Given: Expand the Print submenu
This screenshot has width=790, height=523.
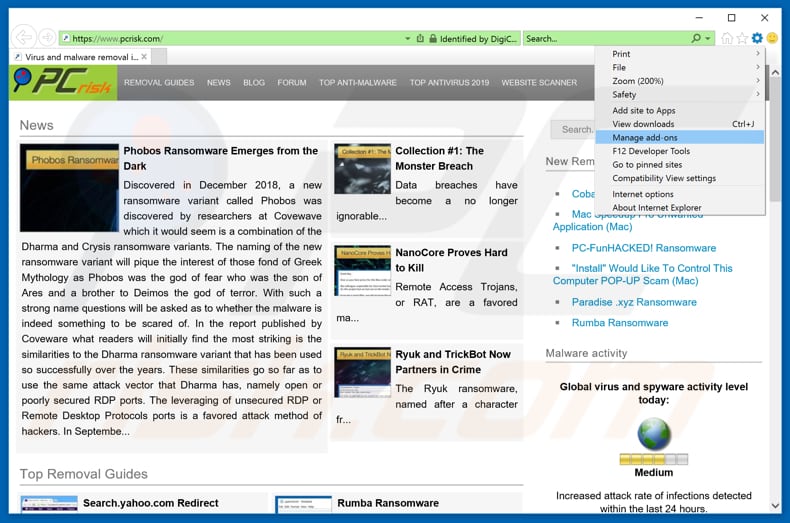Looking at the screenshot, I should pyautogui.click(x=680, y=53).
